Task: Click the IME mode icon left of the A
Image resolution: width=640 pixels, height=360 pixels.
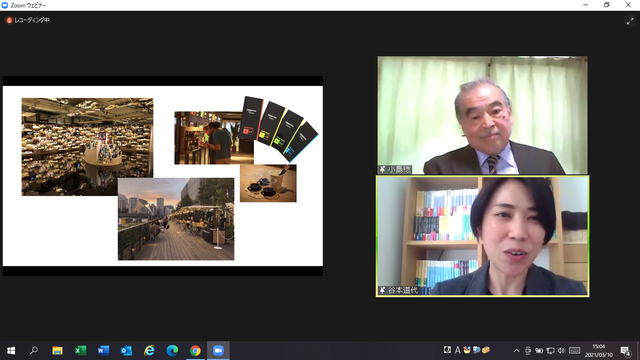Action: point(447,350)
